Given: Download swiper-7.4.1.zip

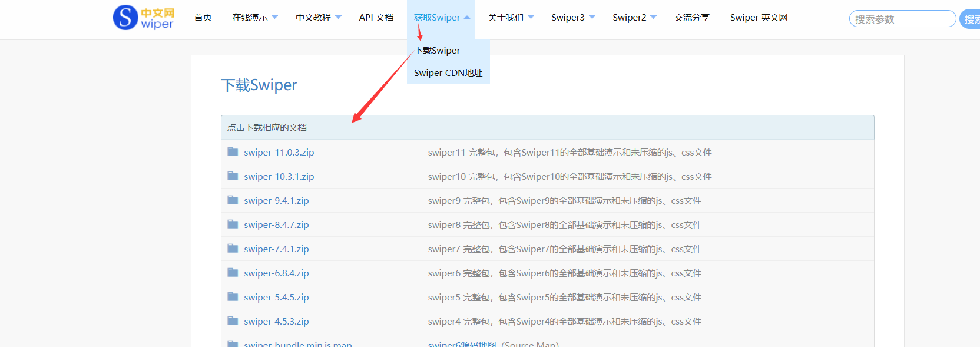Looking at the screenshot, I should (276, 249).
